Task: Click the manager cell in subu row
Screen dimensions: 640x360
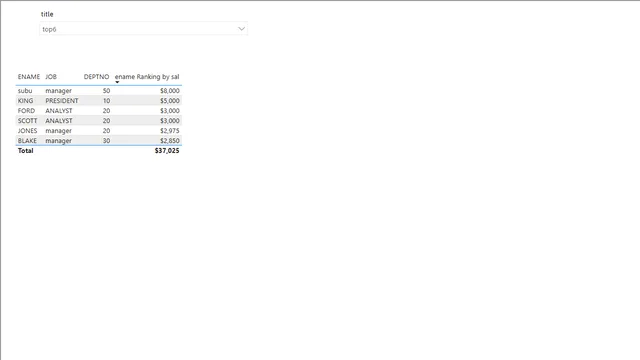Action: [x=58, y=91]
